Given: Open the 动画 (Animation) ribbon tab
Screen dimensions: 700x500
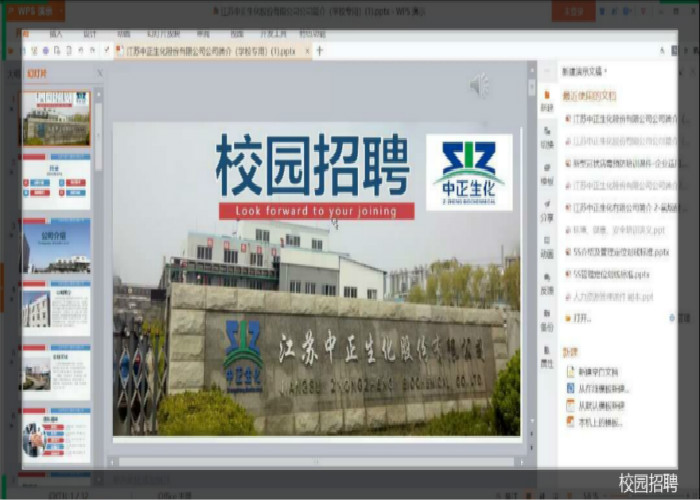Looking at the screenshot, I should 124,34.
